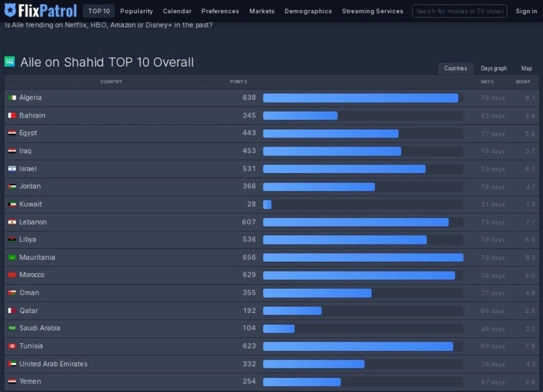Click the Shahid service icon beside heading
This screenshot has height=392, width=543.
(10, 62)
